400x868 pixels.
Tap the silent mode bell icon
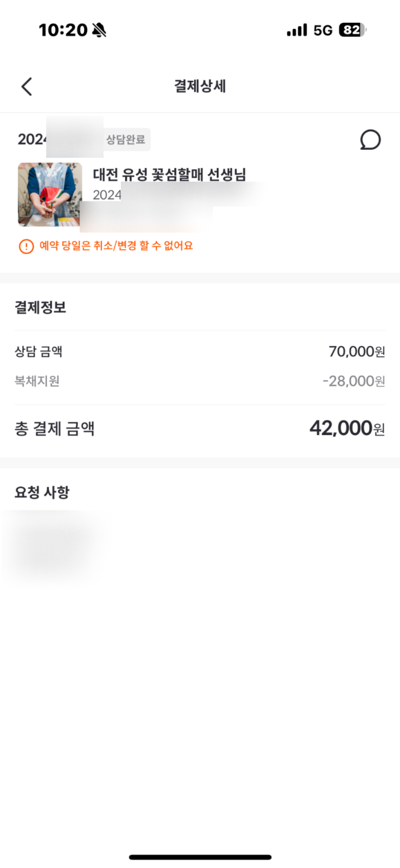click(x=99, y=30)
